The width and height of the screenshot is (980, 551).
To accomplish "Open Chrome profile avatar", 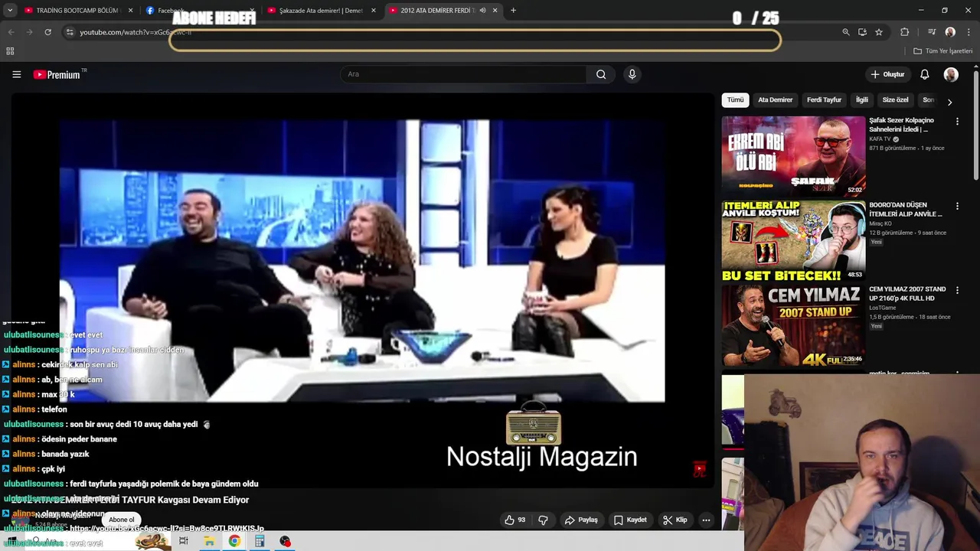I will (x=950, y=32).
